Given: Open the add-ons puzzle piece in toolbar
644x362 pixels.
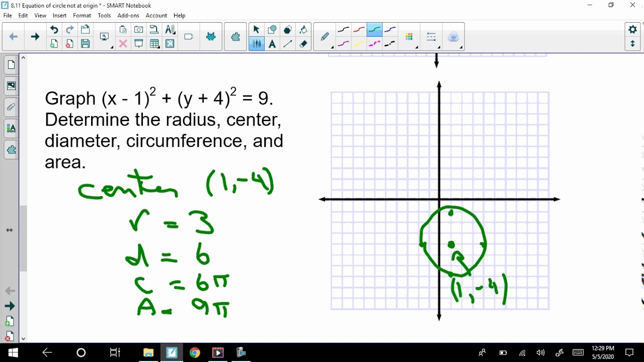Looking at the screenshot, I should pyautogui.click(x=235, y=37).
